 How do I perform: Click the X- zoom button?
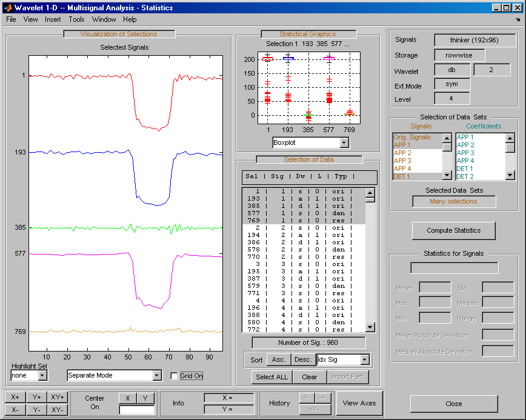click(x=15, y=410)
